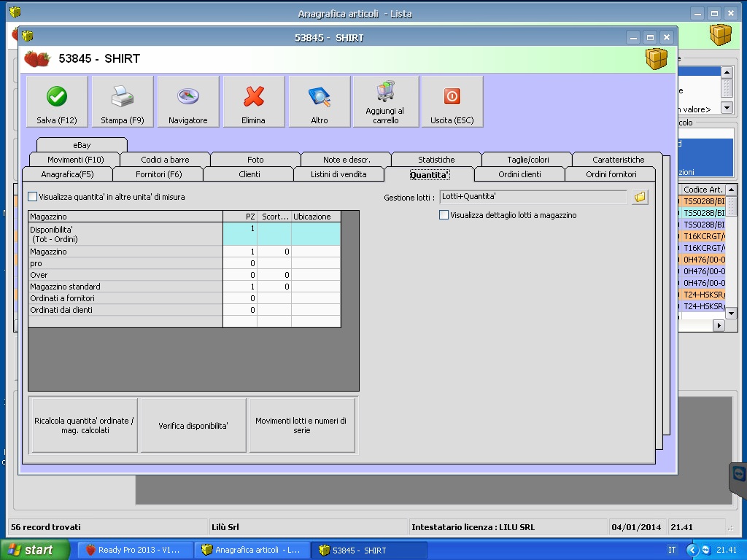This screenshot has width=747, height=560.
Task: Check Visualizza dettaglio lotti a magazzino
Action: [x=444, y=215]
